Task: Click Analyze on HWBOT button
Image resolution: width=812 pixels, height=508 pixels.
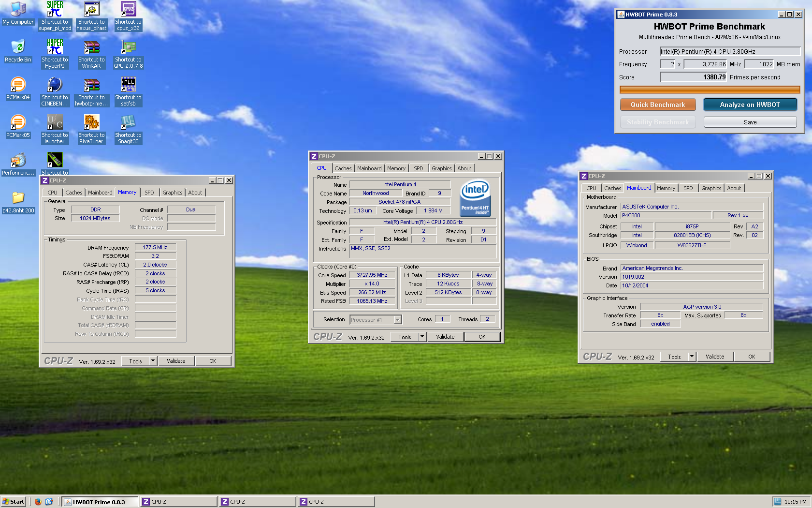Action: [750, 105]
